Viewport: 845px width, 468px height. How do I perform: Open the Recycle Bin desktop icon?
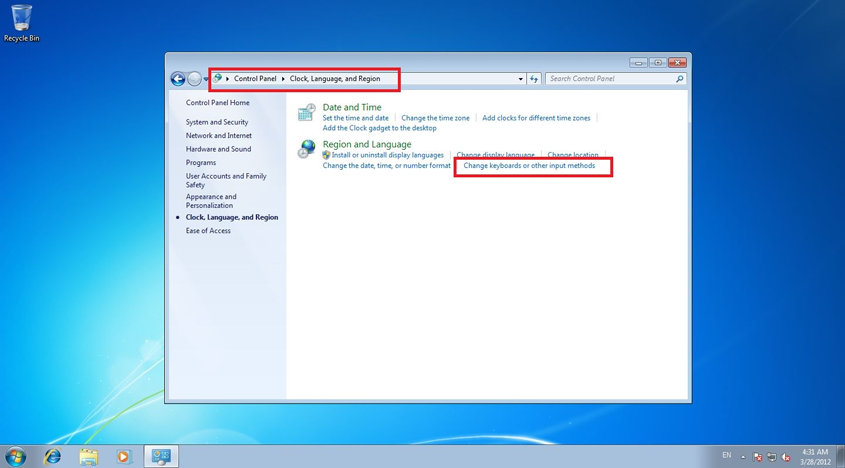click(x=22, y=23)
